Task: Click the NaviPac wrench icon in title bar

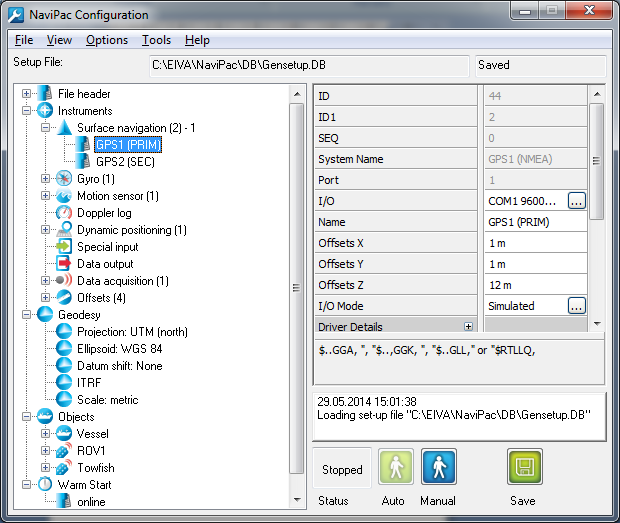Action: click(16, 15)
